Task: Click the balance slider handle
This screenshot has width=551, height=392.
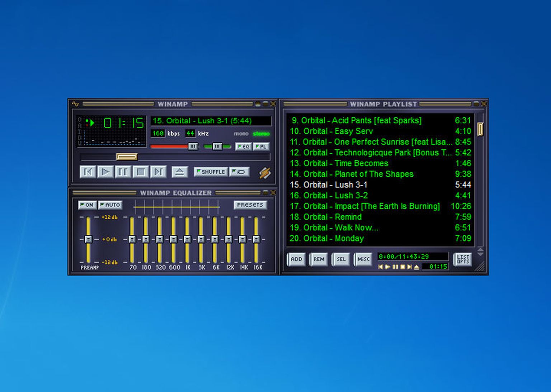Action: [x=217, y=146]
